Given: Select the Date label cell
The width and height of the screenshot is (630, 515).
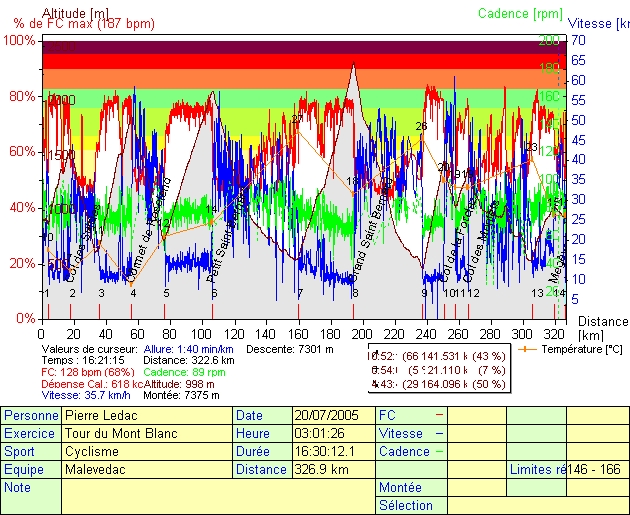Looking at the screenshot, I should pyautogui.click(x=263, y=415).
